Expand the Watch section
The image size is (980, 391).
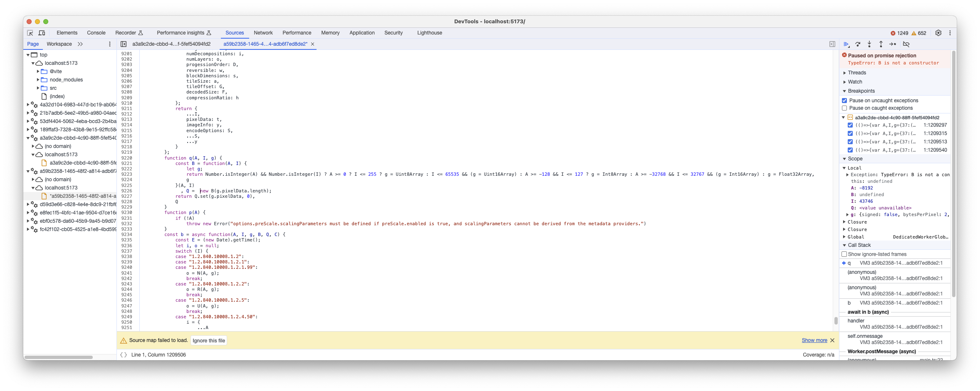point(845,81)
